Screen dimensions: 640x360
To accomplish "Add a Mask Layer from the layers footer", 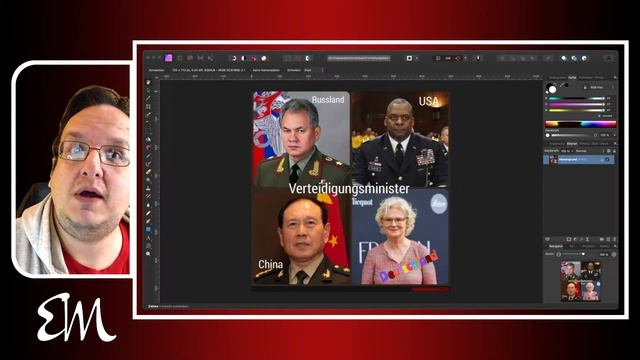I will coord(569,239).
